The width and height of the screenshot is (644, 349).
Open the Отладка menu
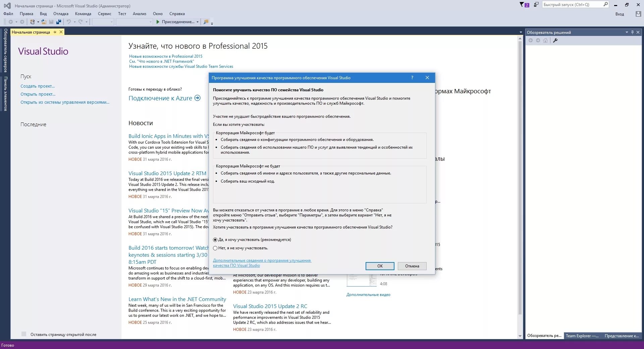point(61,14)
